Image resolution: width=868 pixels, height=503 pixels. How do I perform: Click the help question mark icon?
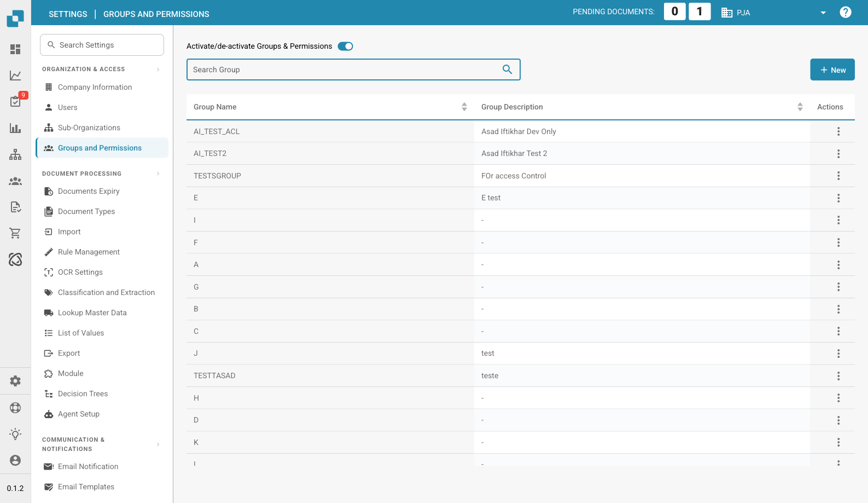tap(846, 12)
